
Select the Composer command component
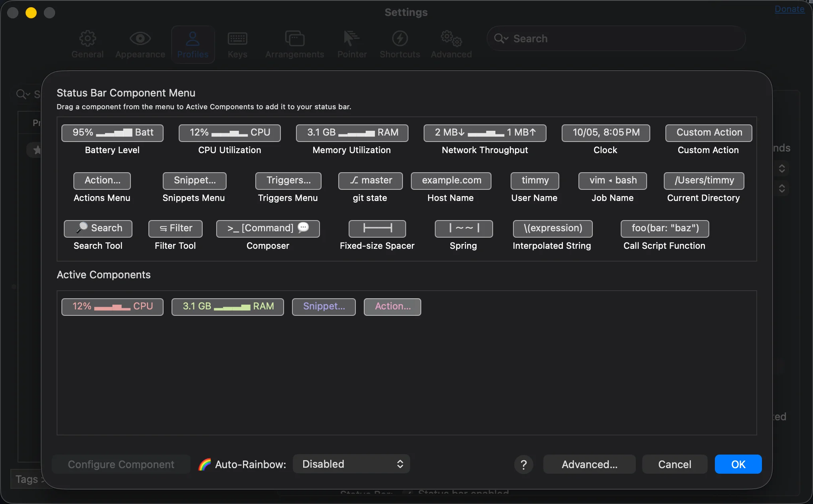click(268, 228)
